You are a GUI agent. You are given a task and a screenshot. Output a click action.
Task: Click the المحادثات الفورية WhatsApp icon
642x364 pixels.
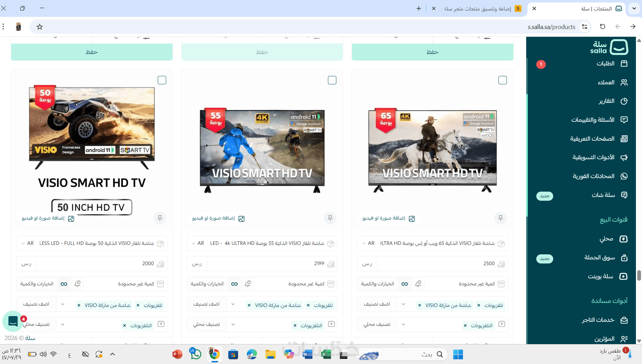[x=624, y=176]
